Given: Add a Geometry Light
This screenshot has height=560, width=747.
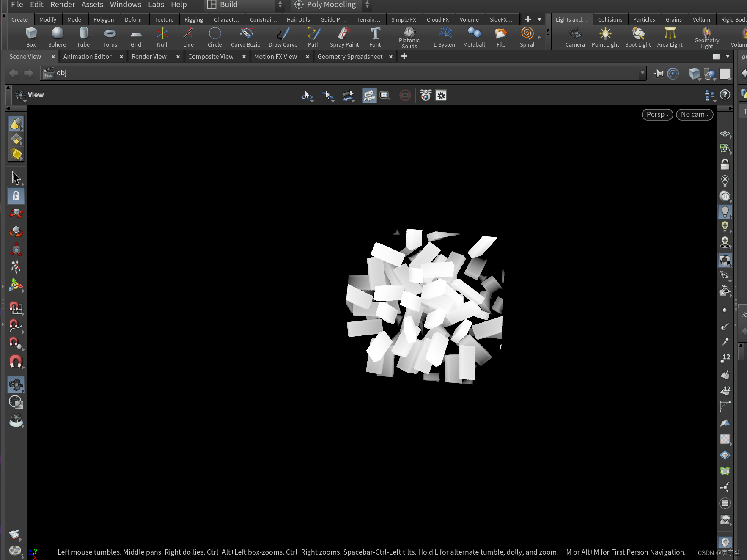Looking at the screenshot, I should 707,38.
